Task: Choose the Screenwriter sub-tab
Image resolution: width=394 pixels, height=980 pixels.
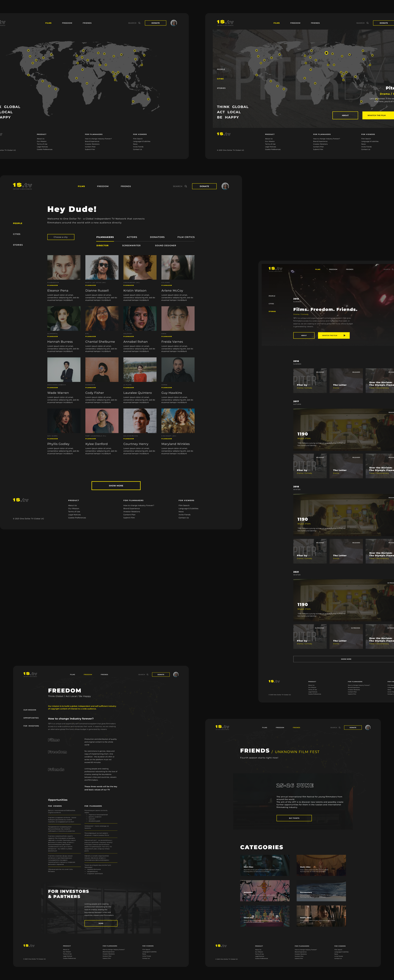Action: point(131,246)
